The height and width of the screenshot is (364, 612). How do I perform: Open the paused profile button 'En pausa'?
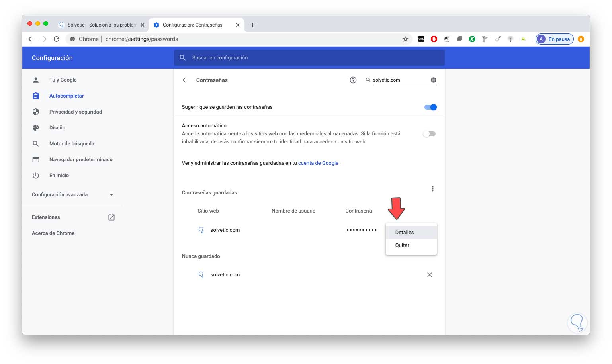coord(555,39)
